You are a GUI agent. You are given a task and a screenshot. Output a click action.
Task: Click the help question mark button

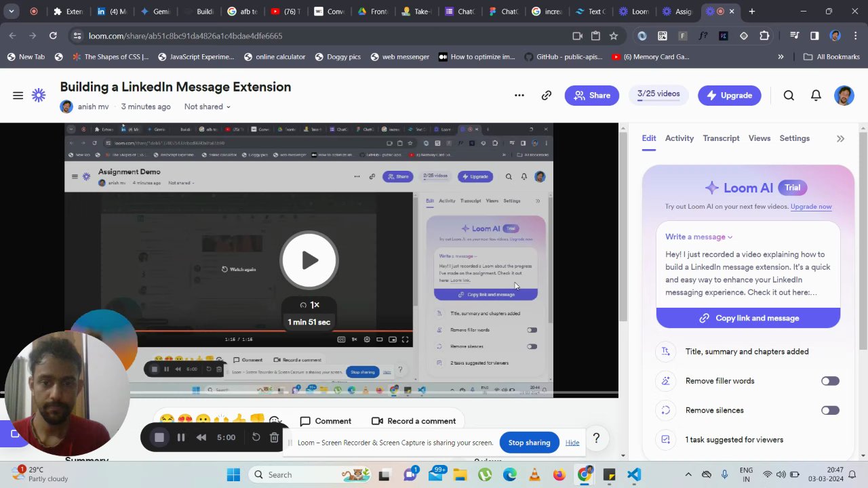point(596,439)
